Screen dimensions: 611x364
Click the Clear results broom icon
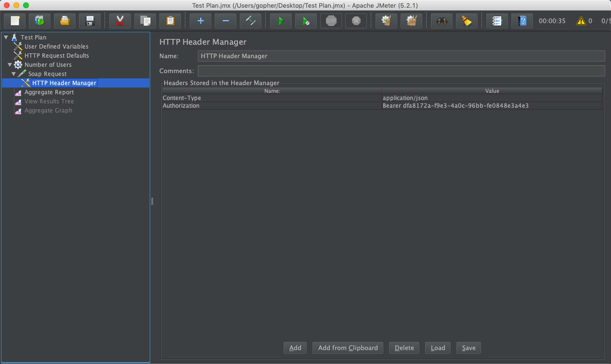(x=386, y=21)
